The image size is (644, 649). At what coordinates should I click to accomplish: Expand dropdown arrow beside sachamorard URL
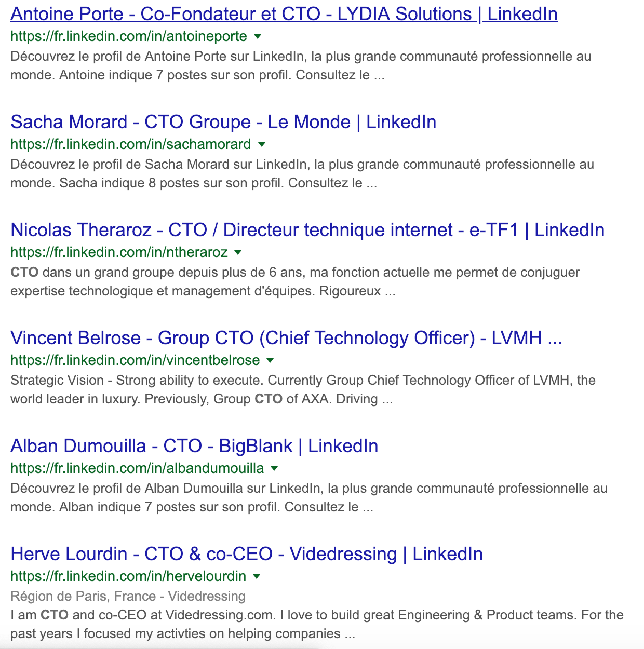262,144
